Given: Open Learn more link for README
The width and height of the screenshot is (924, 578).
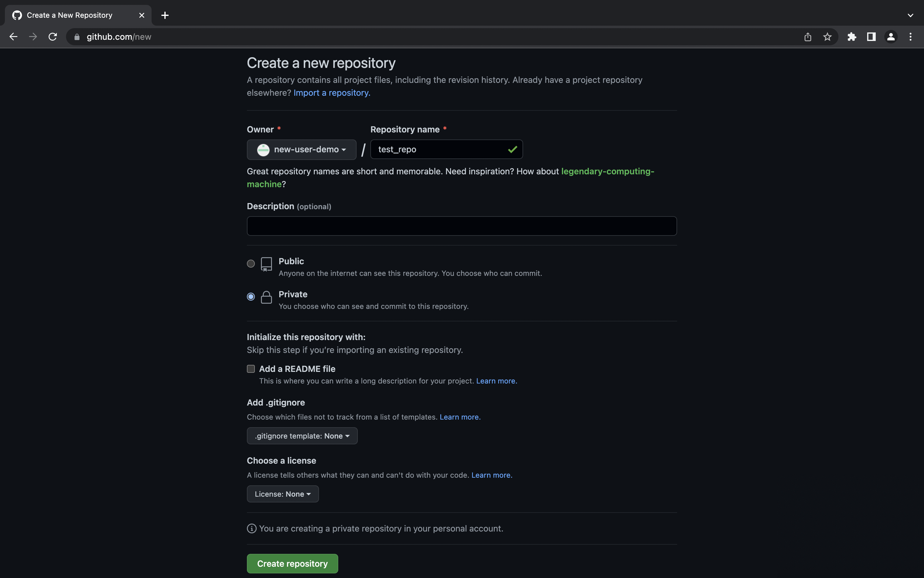Looking at the screenshot, I should pos(496,381).
